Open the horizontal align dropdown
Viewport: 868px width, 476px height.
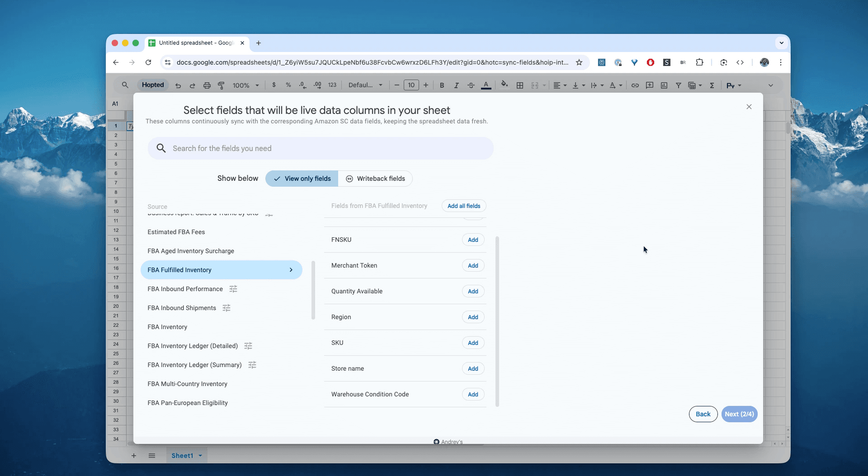(560, 85)
